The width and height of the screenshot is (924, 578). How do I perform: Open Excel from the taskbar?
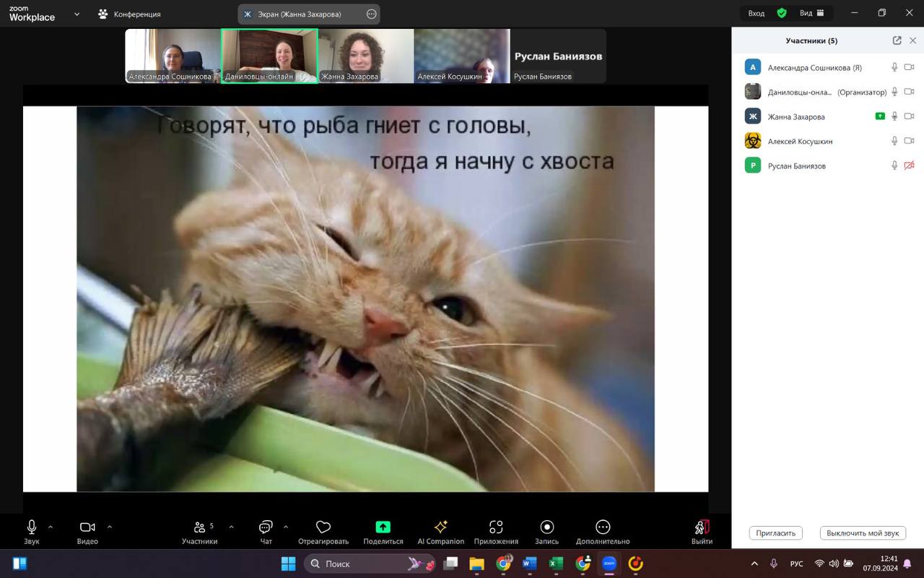pyautogui.click(x=556, y=564)
